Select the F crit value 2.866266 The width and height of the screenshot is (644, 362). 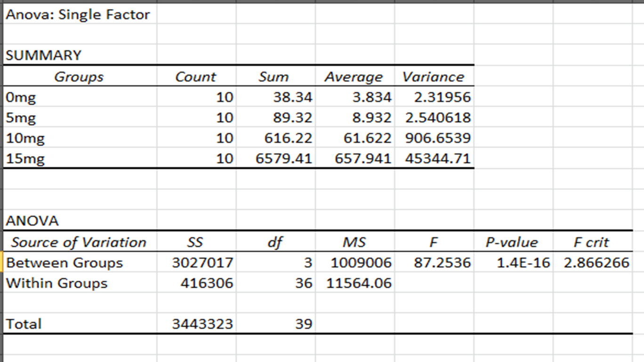(596, 262)
